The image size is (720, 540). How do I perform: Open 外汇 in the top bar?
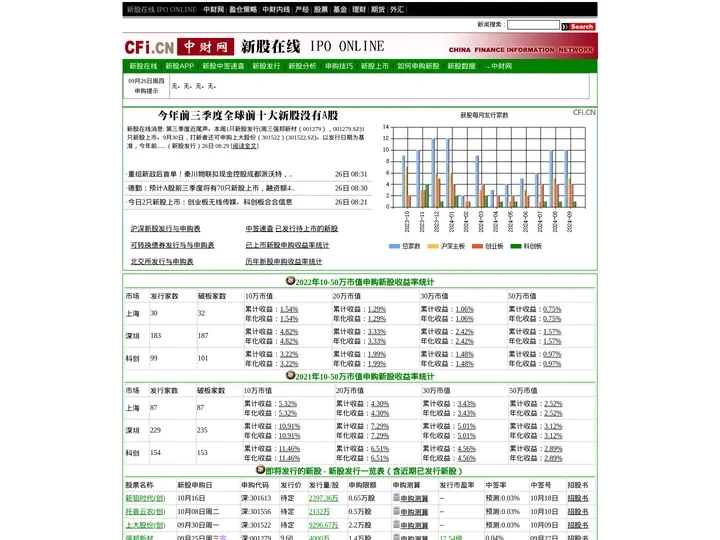397,9
